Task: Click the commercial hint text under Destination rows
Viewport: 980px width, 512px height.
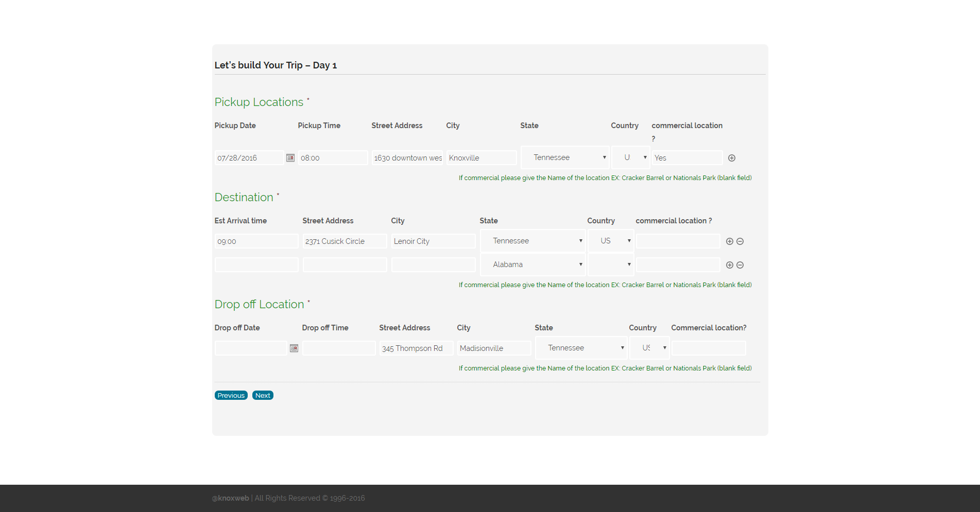Action: click(x=605, y=285)
